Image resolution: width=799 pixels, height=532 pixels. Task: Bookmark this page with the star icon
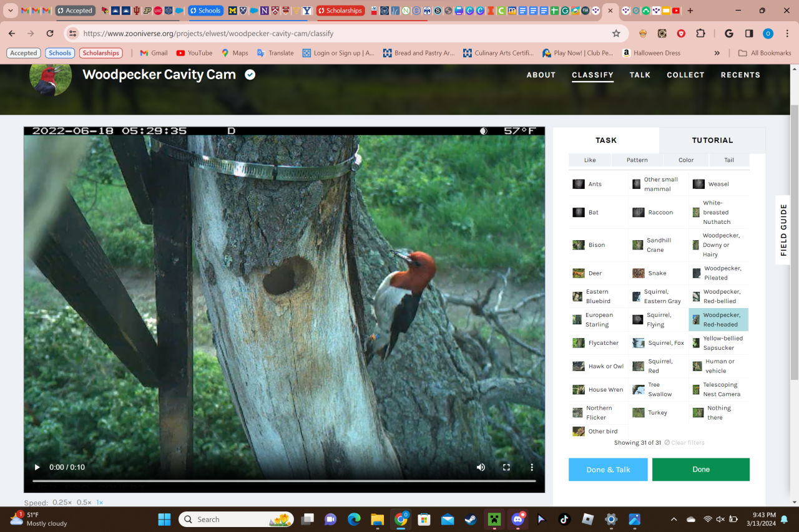click(616, 34)
